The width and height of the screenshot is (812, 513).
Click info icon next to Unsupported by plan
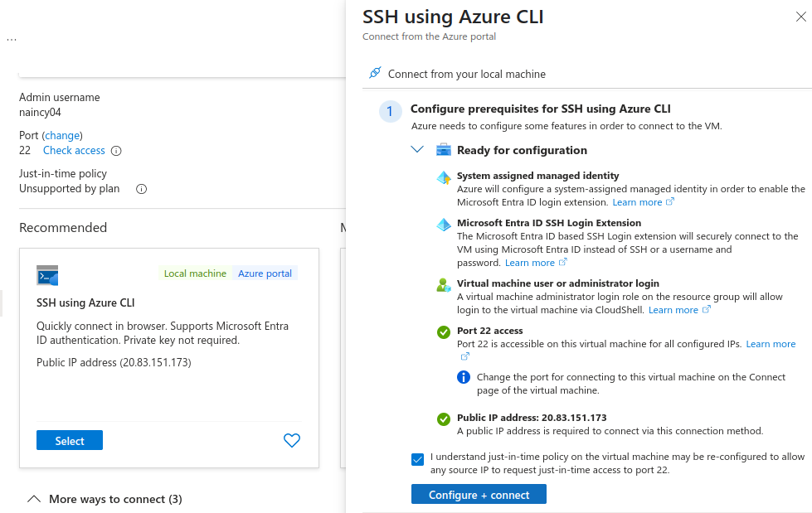pyautogui.click(x=141, y=189)
